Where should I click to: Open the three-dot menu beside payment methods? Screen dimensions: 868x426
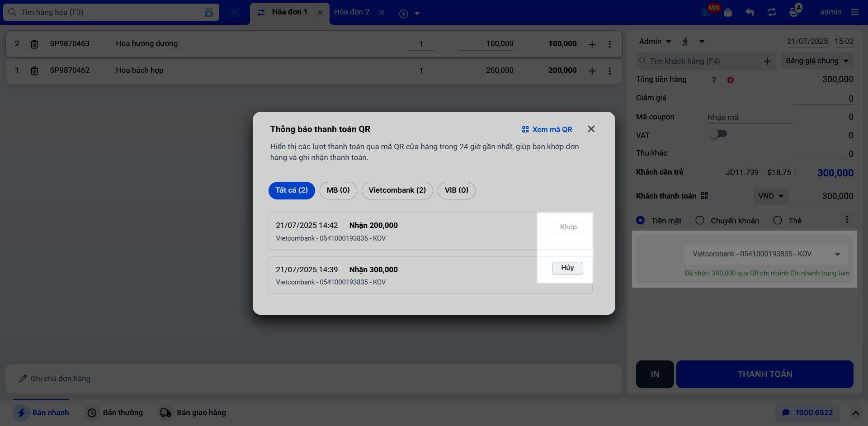[x=847, y=219]
